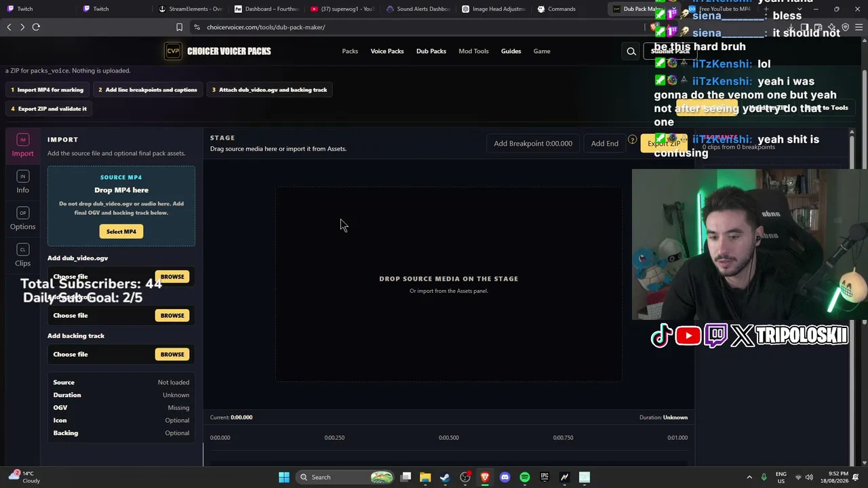Open the Import sidebar panel
The width and height of the screenshot is (868, 488).
(22, 145)
